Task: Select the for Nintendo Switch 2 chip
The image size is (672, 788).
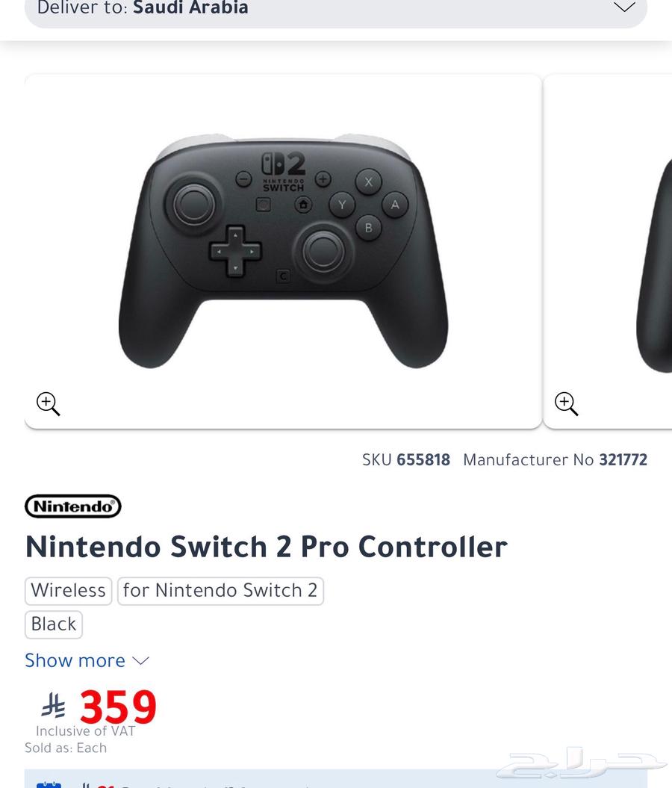Action: (x=220, y=590)
